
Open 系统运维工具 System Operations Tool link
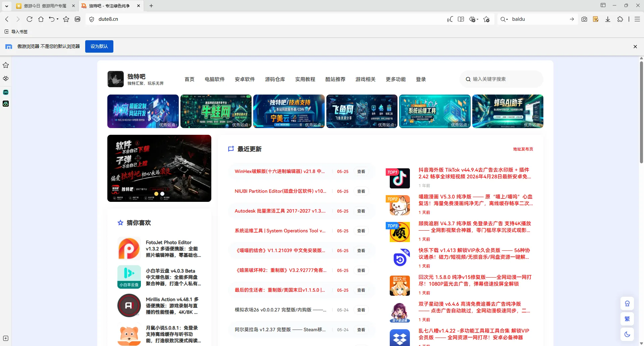point(280,231)
